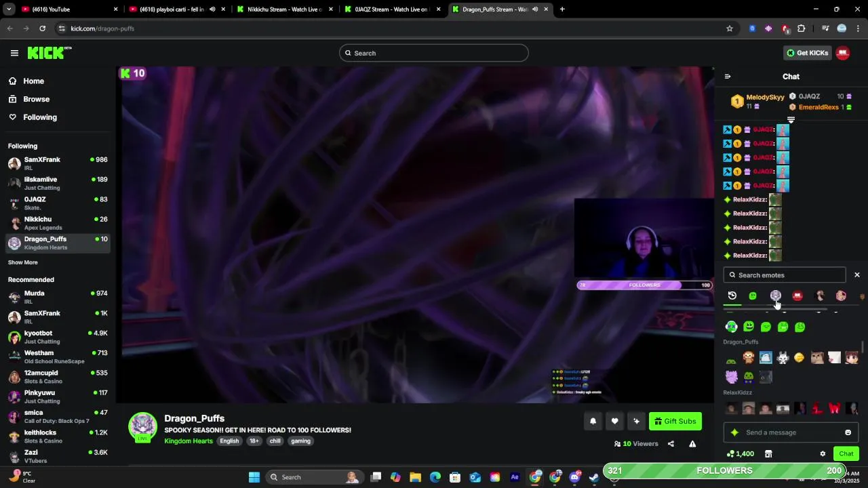Toggle stream notifications bell

tap(593, 421)
